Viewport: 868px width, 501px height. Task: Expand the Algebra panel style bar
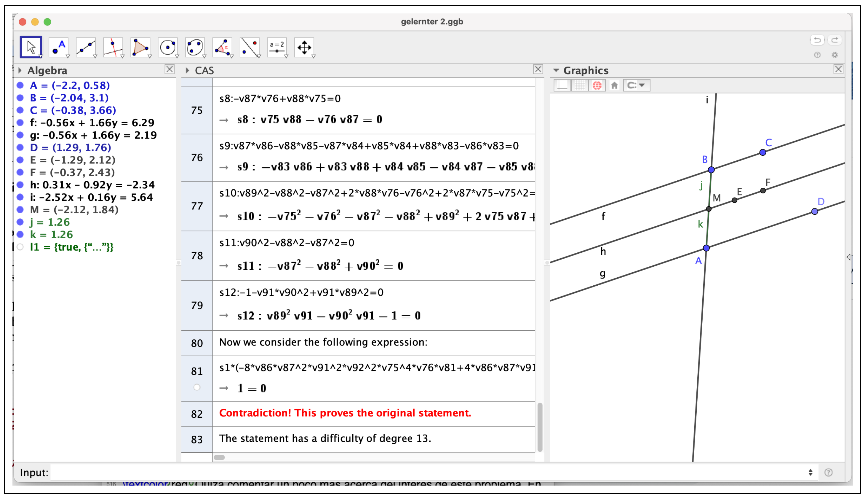click(x=20, y=71)
